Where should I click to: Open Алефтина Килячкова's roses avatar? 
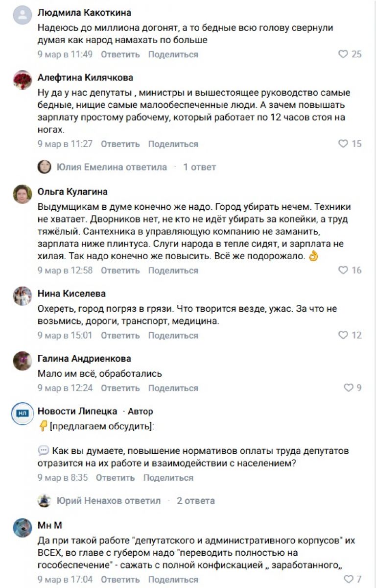[x=23, y=80]
